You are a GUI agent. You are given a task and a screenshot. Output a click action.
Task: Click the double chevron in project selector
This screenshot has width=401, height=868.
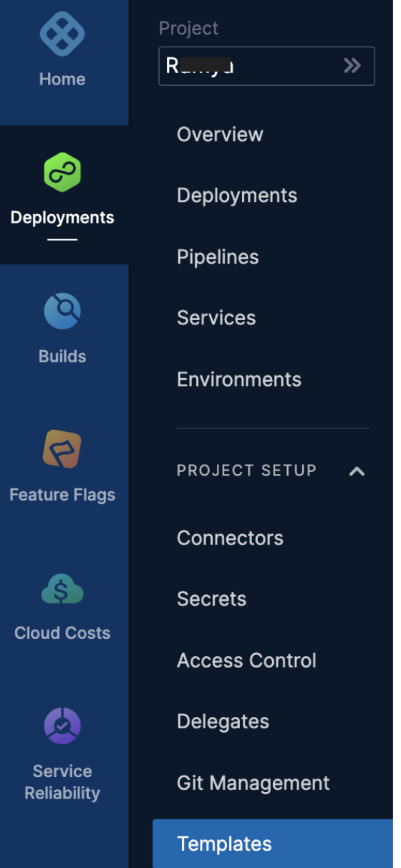352,66
